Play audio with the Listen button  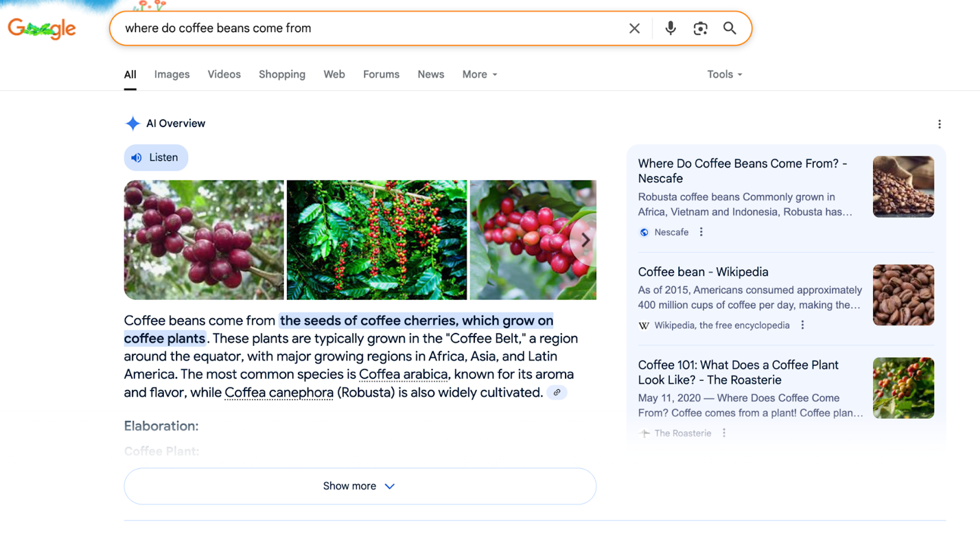point(156,158)
